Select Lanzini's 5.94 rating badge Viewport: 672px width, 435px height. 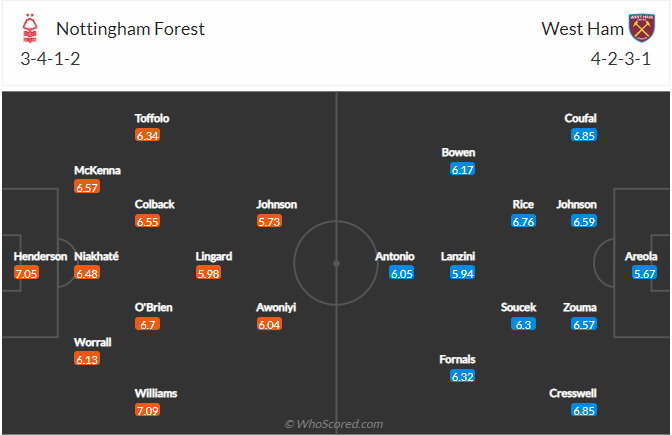click(x=462, y=273)
